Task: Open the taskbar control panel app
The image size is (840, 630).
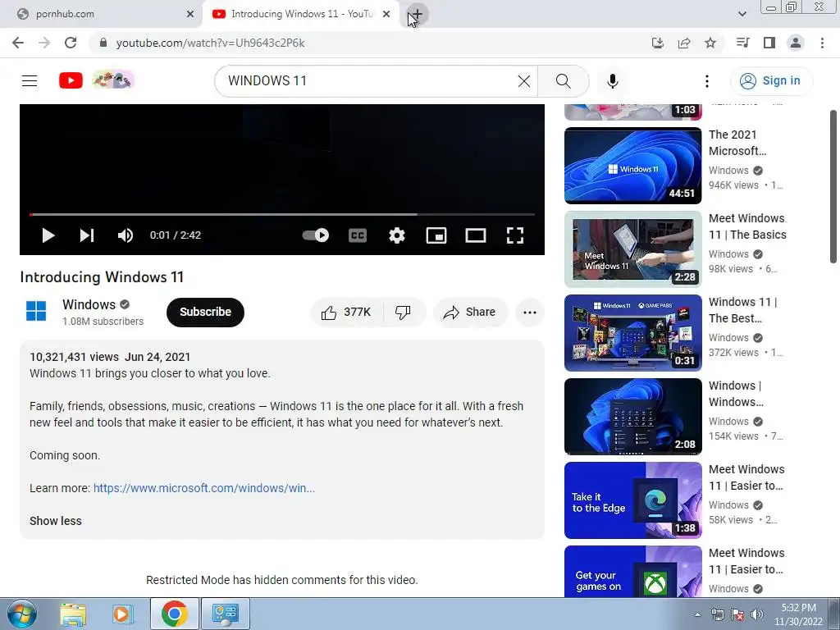Action: tap(225, 614)
